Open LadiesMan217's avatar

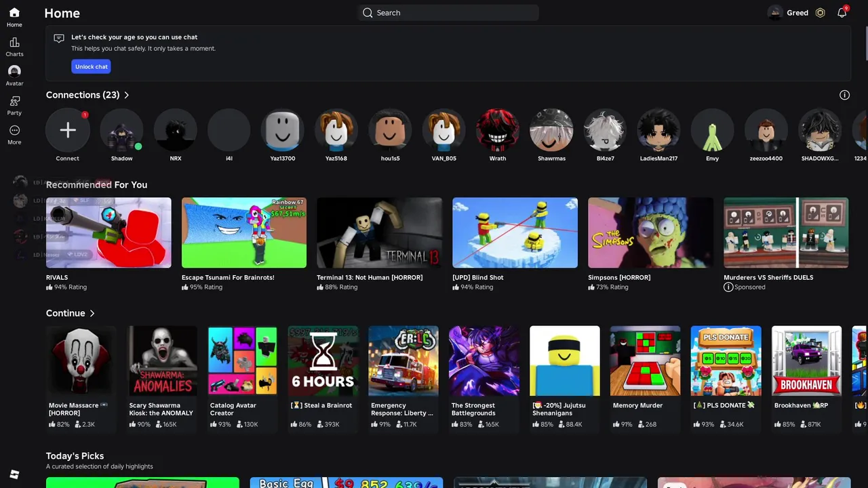(x=658, y=130)
